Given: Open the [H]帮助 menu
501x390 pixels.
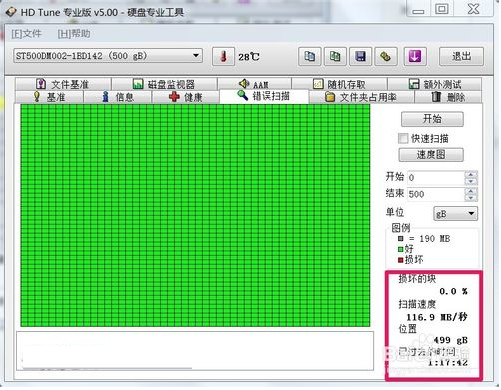Looking at the screenshot, I should pos(74,34).
